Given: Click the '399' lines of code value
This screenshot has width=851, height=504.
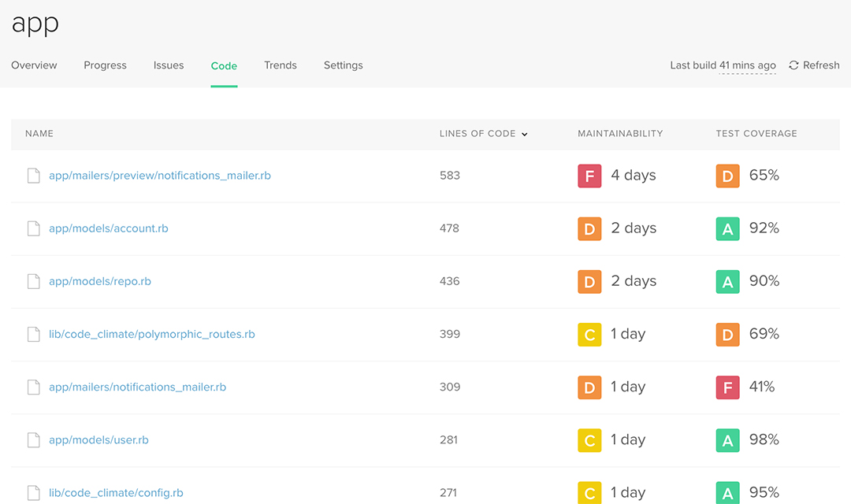Looking at the screenshot, I should 450,334.
